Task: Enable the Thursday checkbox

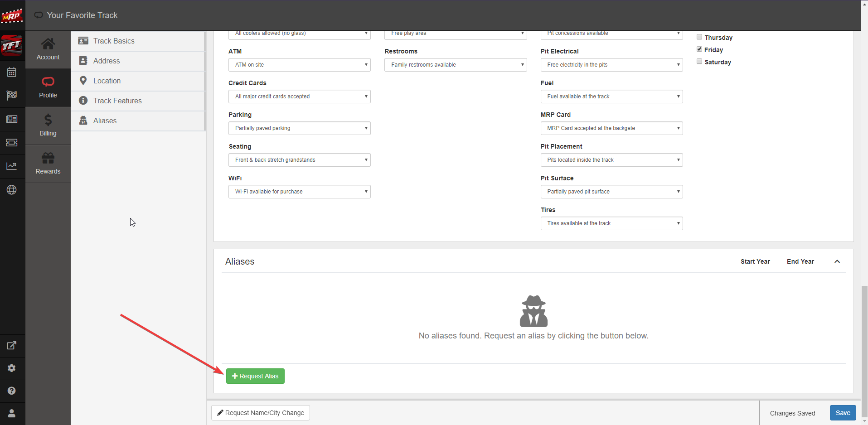Action: (699, 37)
